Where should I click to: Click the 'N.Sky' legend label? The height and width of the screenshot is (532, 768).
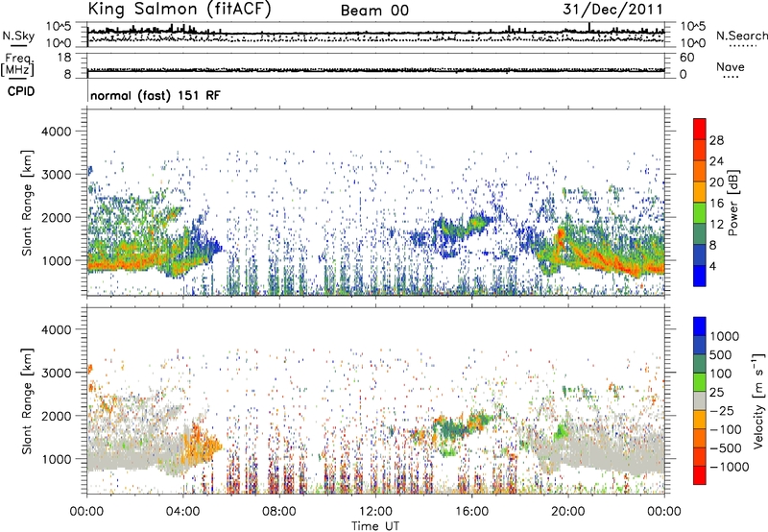pyautogui.click(x=18, y=36)
